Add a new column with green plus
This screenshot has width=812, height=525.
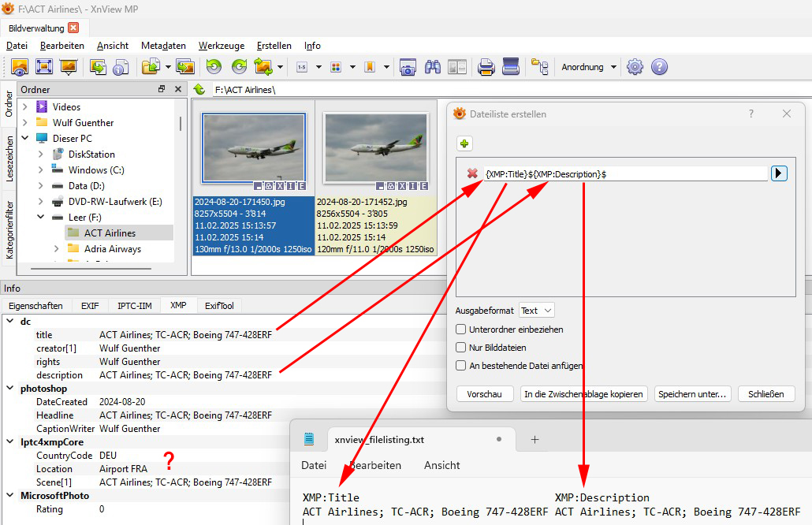(x=464, y=144)
